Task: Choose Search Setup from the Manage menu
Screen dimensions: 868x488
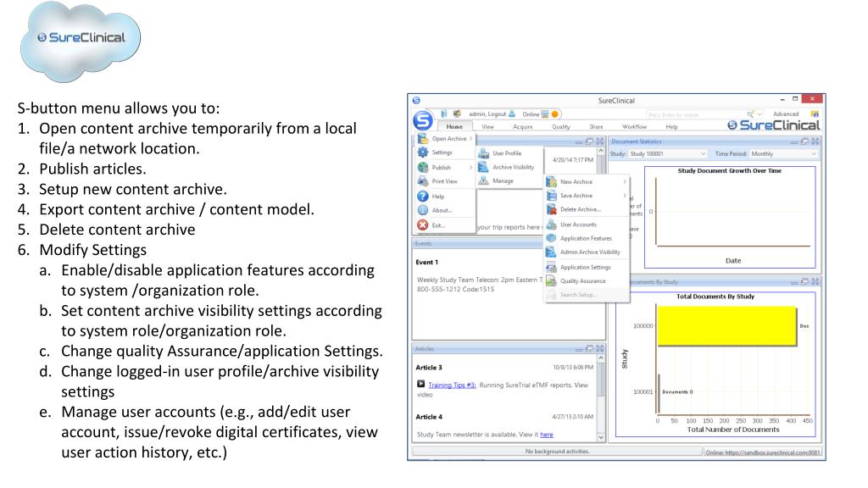Action: [x=587, y=295]
